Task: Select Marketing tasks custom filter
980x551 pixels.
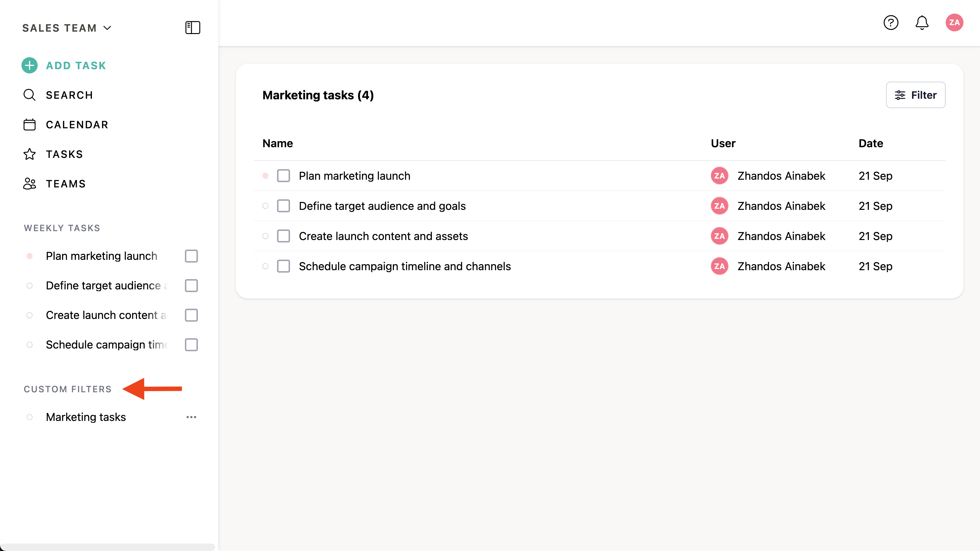Action: click(86, 417)
